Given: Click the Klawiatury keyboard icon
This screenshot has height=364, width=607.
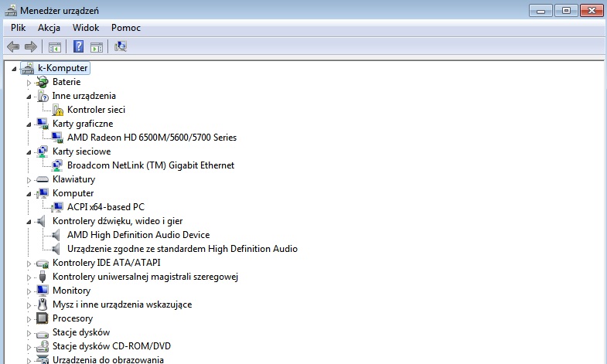Looking at the screenshot, I should pos(42,179).
